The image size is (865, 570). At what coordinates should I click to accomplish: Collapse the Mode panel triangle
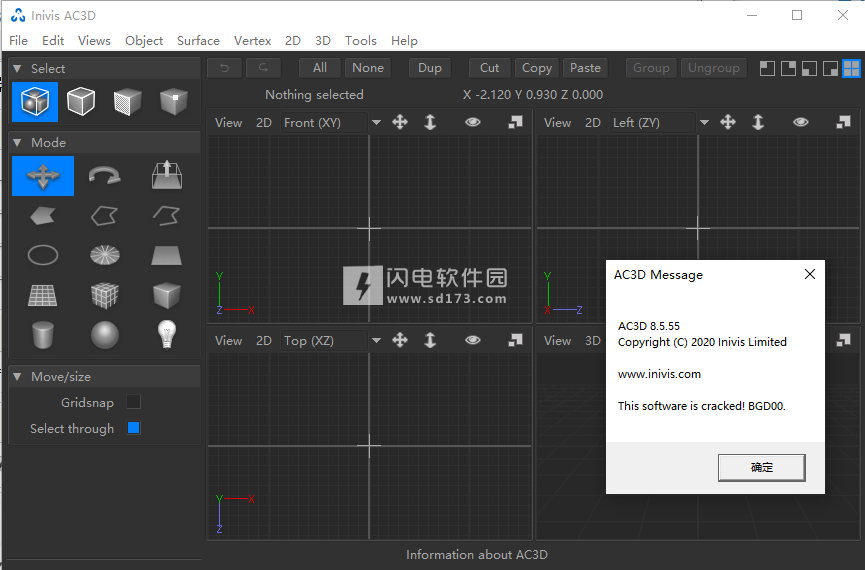coord(17,142)
